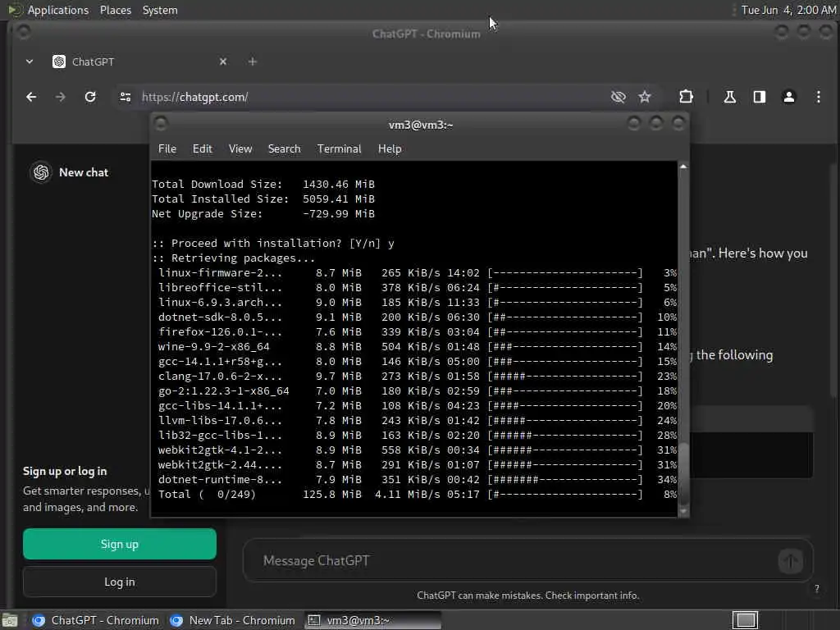Open the Places menu in top panel
This screenshot has height=630, width=840.
pos(116,10)
